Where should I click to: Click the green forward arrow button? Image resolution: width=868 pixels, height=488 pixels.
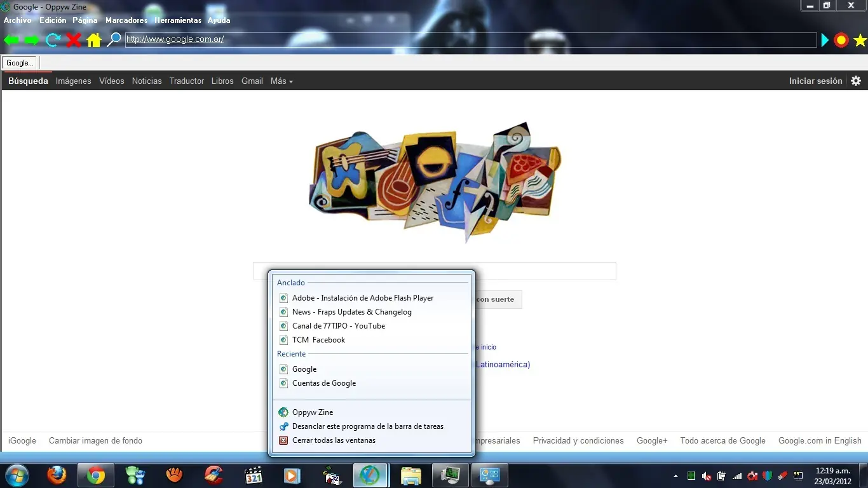(x=32, y=40)
